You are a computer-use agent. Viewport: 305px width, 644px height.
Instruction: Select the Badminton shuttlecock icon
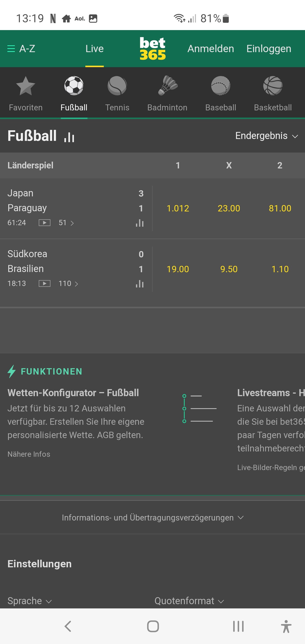(168, 86)
